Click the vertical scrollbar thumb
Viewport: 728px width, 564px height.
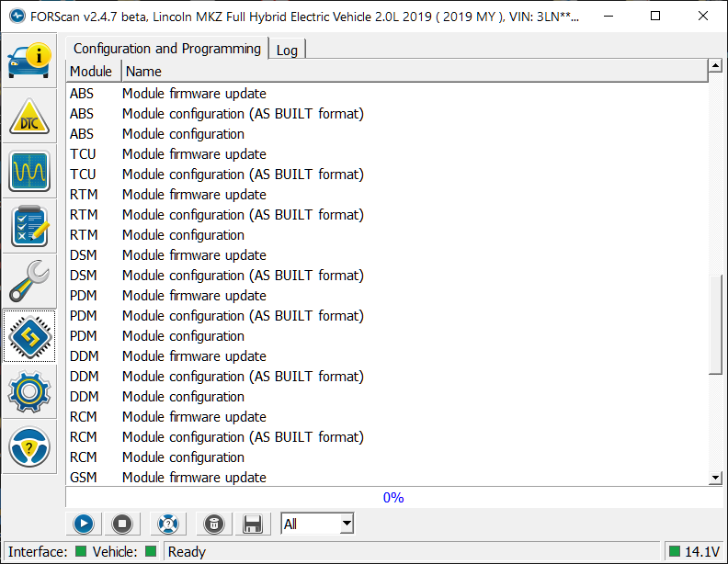pyautogui.click(x=715, y=324)
